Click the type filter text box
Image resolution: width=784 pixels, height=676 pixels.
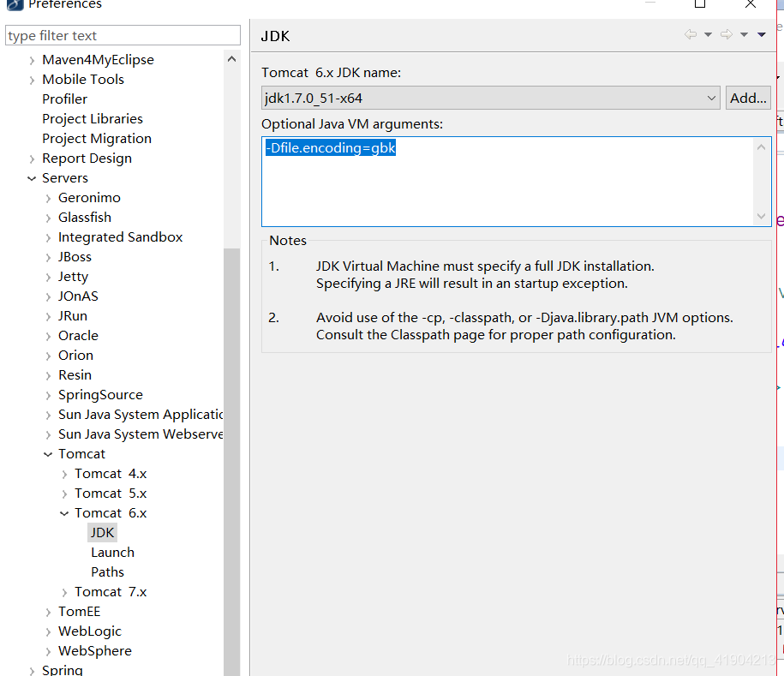click(123, 35)
